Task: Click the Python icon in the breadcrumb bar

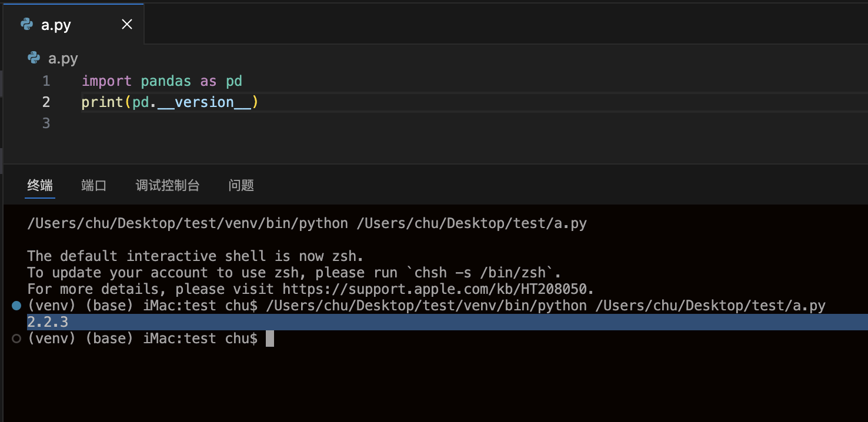Action: [34, 58]
